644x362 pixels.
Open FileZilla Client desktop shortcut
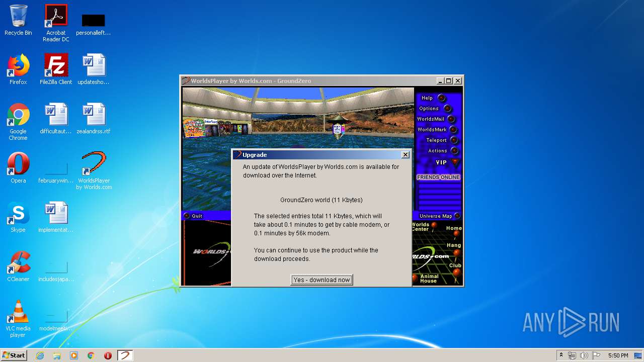point(56,69)
